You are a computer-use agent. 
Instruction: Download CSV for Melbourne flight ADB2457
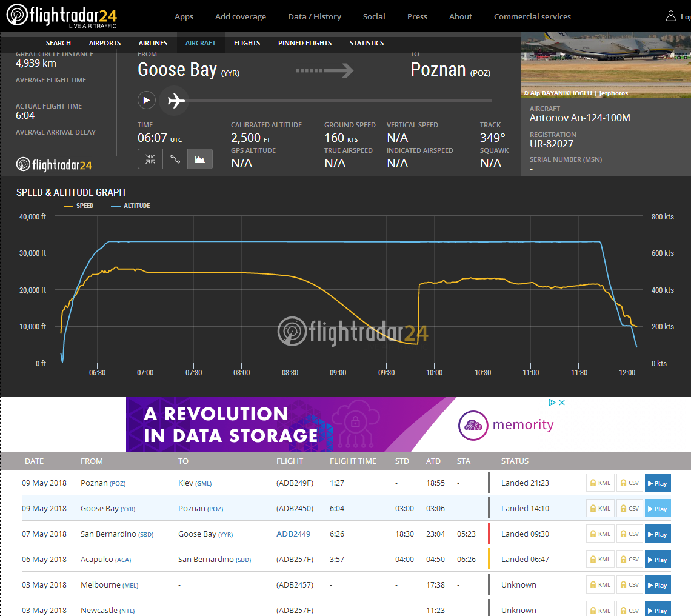click(629, 585)
